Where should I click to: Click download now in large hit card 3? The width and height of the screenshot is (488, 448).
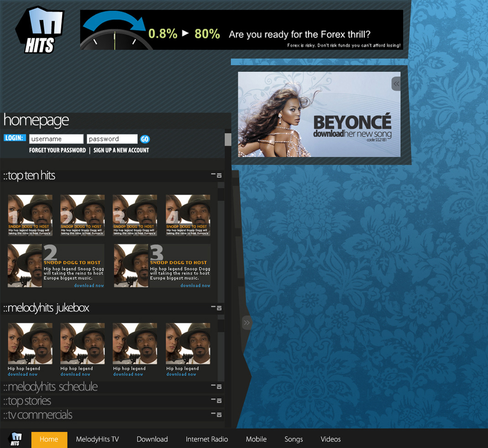coord(195,285)
